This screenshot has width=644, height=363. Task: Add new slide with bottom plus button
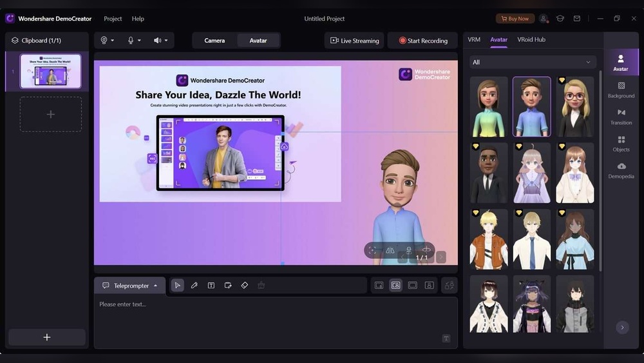pos(47,337)
